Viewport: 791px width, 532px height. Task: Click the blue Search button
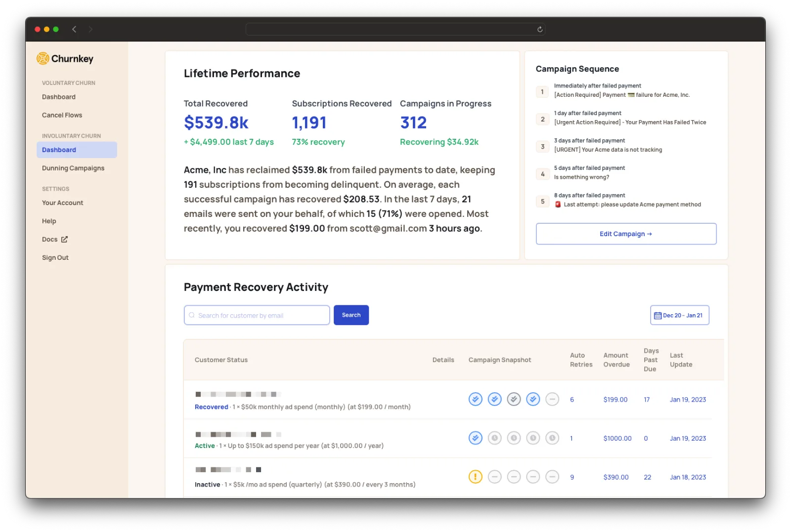pyautogui.click(x=351, y=315)
